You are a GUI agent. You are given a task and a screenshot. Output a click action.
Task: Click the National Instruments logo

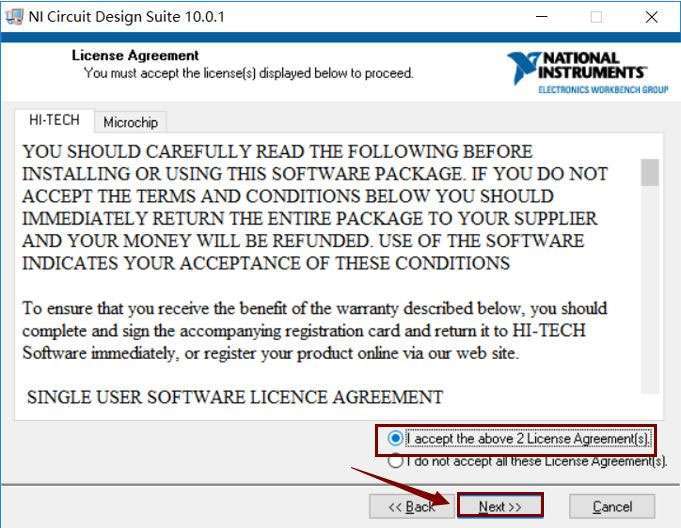(x=588, y=73)
